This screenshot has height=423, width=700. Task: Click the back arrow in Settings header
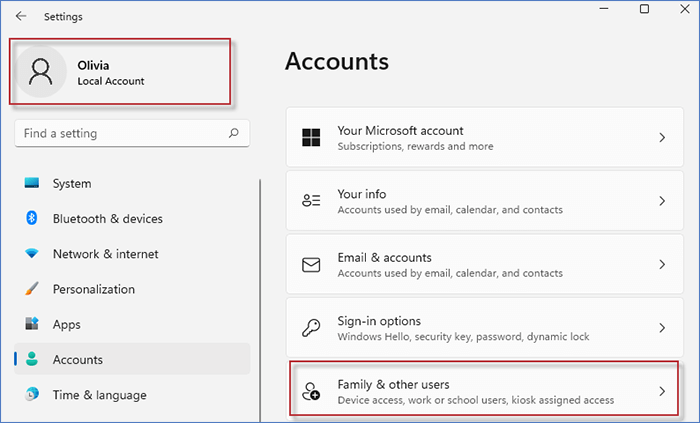pyautogui.click(x=21, y=16)
